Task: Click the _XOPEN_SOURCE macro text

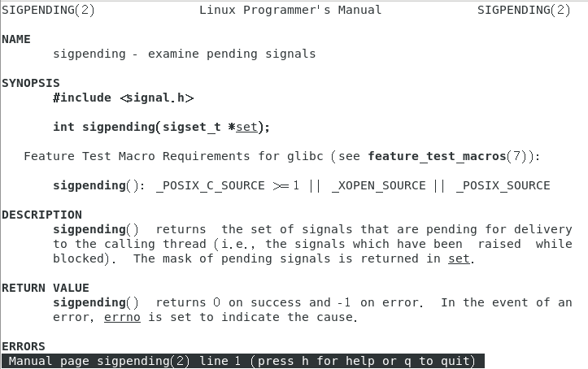Action: pos(378,185)
